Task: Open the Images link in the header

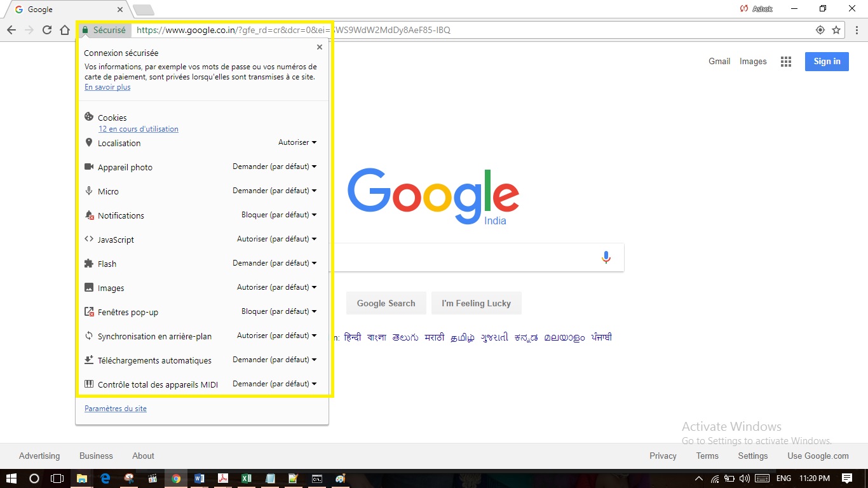Action: (753, 62)
